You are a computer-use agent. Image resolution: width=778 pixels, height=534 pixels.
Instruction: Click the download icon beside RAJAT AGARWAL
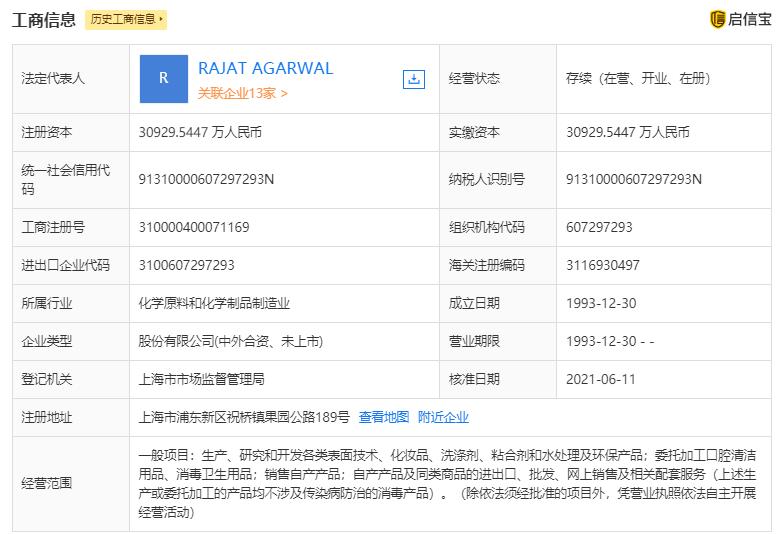(413, 79)
